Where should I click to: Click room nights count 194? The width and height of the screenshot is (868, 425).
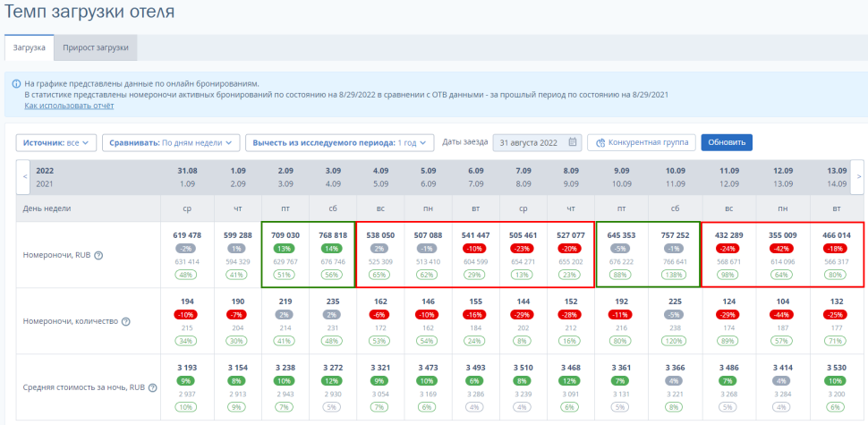pyautogui.click(x=187, y=302)
